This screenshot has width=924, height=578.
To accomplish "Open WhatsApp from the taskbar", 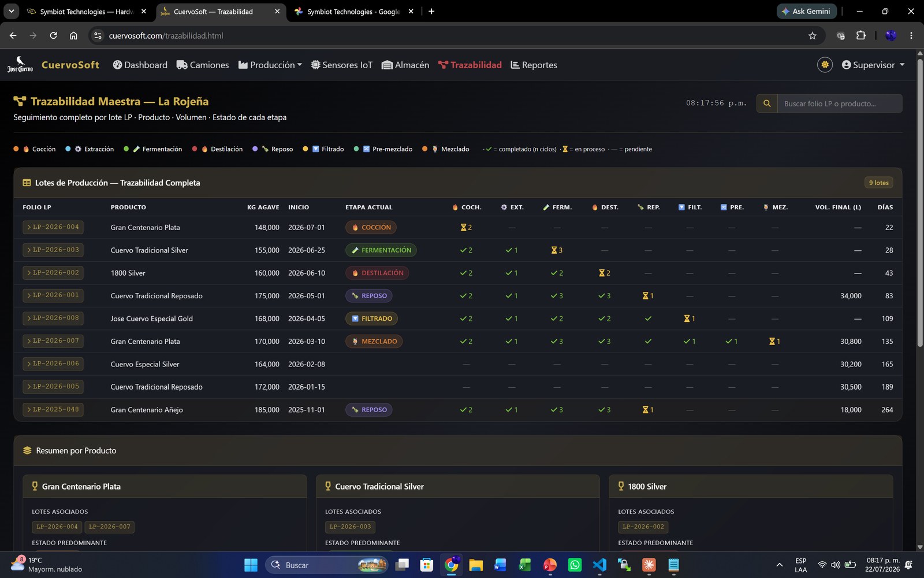I will click(575, 565).
